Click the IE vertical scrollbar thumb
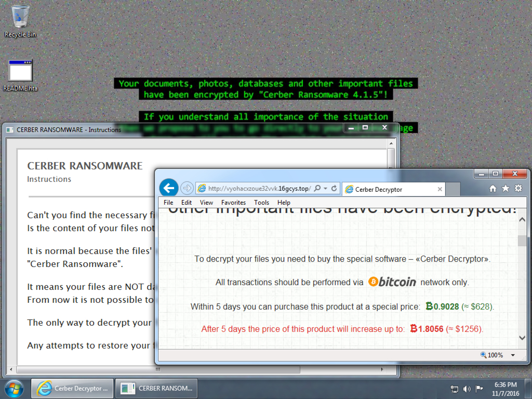The image size is (532, 399). (522, 240)
